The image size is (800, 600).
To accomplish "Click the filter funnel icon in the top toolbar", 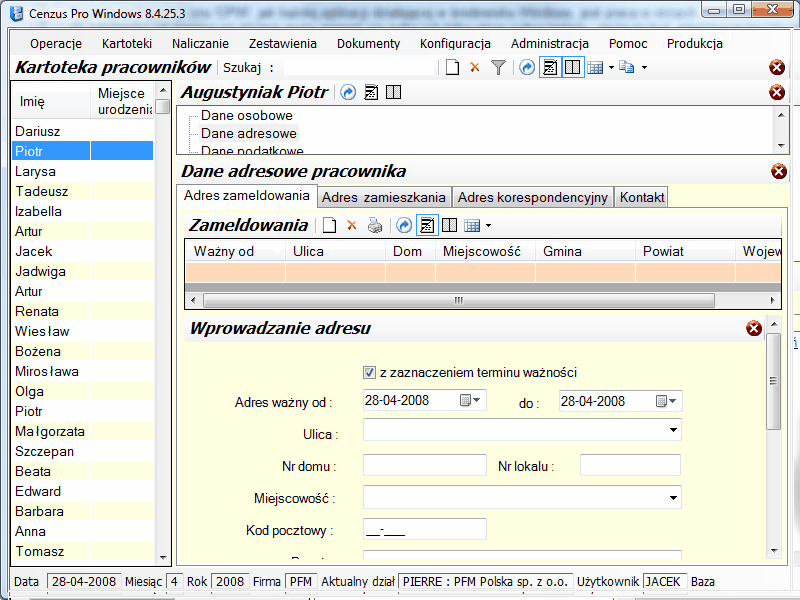I will click(x=497, y=68).
